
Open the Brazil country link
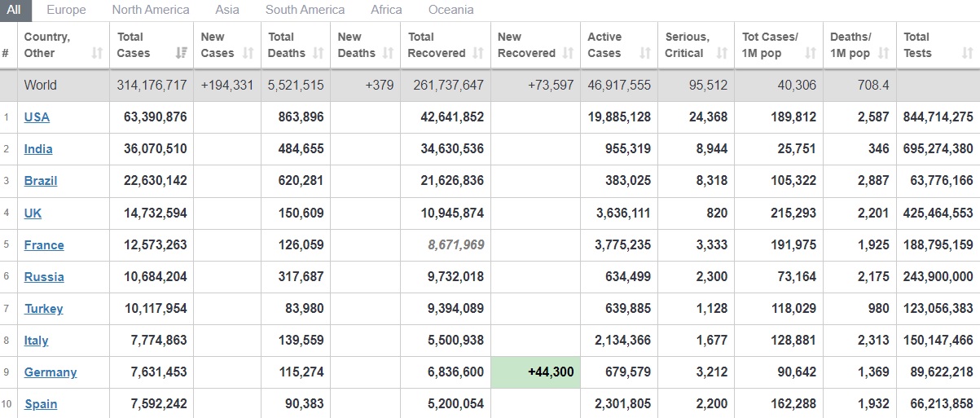(41, 181)
